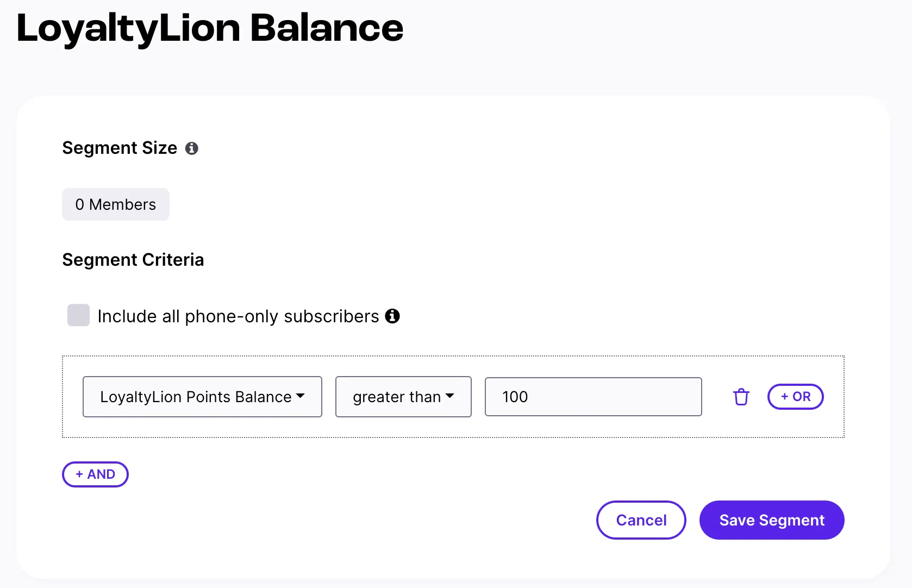Delete the condition row using the trash icon
This screenshot has width=912, height=588.
(741, 397)
